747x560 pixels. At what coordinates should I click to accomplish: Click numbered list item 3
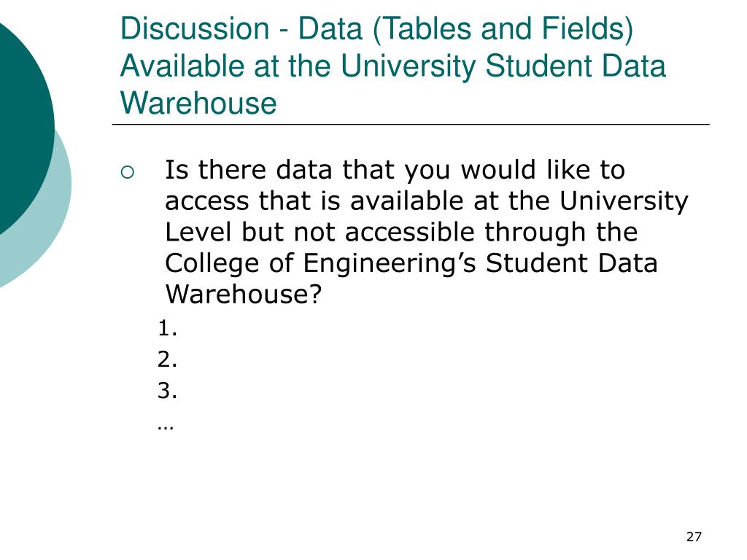pos(167,391)
